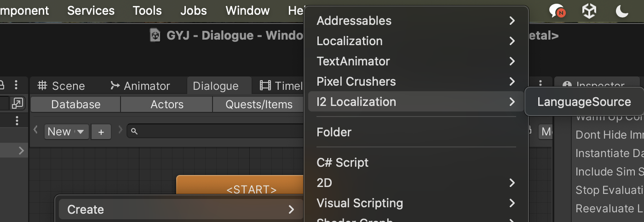Click the Reevaluate L... Inspector label
Viewport: 644px width, 222px height.
[x=609, y=209]
